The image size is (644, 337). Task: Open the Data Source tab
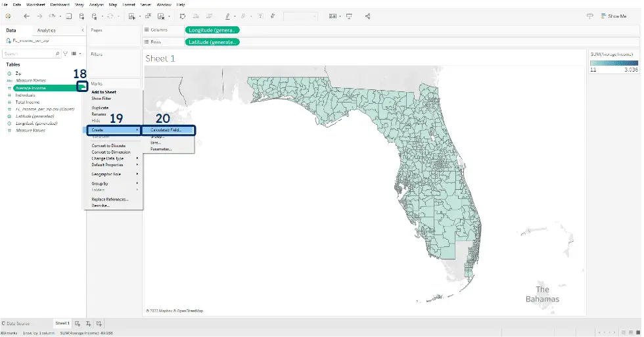[18, 323]
